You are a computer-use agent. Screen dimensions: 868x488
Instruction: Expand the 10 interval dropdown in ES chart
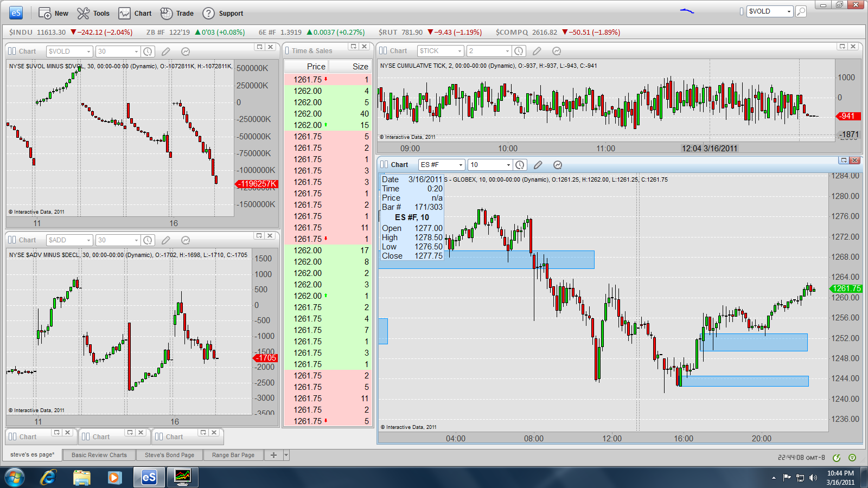[508, 165]
